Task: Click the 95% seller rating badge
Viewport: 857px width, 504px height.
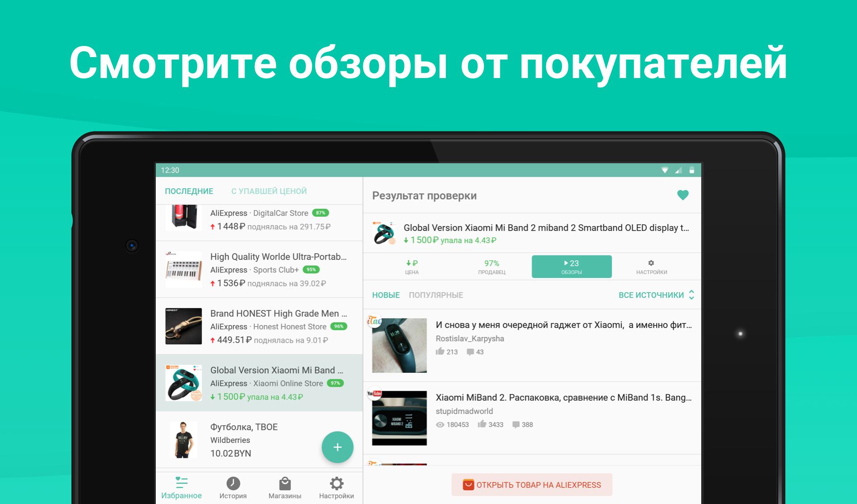Action: pos(311,269)
